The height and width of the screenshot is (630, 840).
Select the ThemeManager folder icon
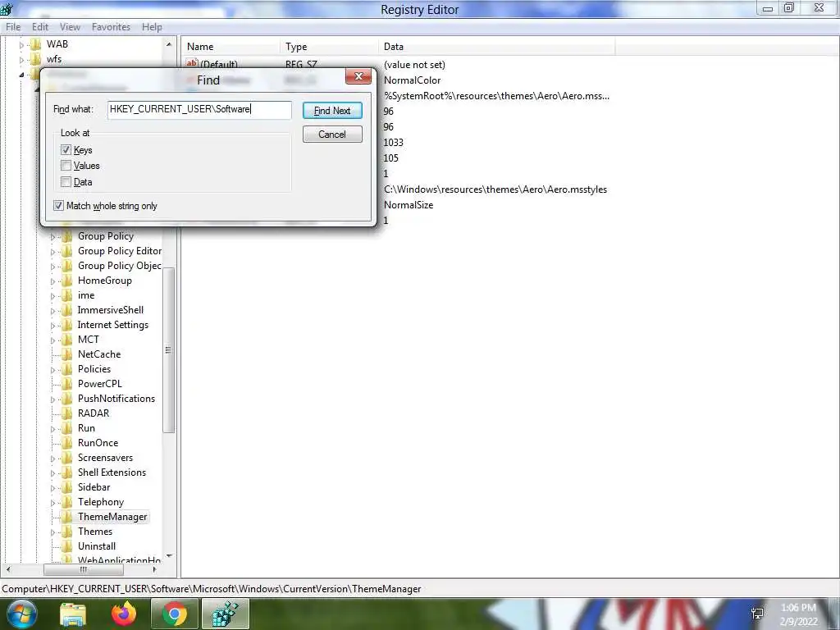[67, 517]
